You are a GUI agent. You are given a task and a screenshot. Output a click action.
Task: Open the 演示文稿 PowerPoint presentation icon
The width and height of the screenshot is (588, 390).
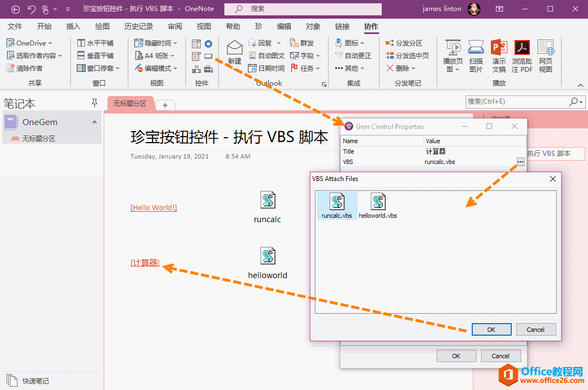pos(499,55)
